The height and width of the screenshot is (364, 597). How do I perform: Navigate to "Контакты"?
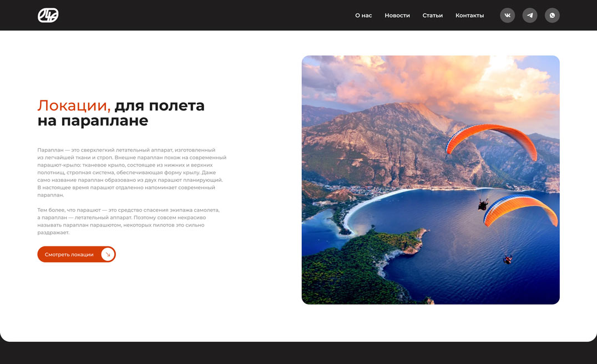pos(469,16)
